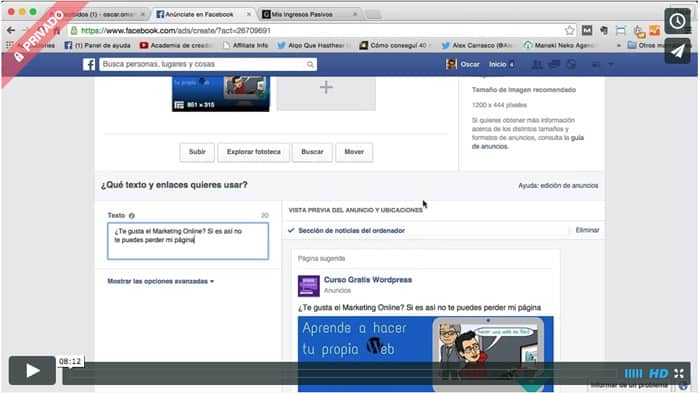Open the Alex Carrasco bookmark
Viewport: 700px width, 393px height.
[x=477, y=45]
